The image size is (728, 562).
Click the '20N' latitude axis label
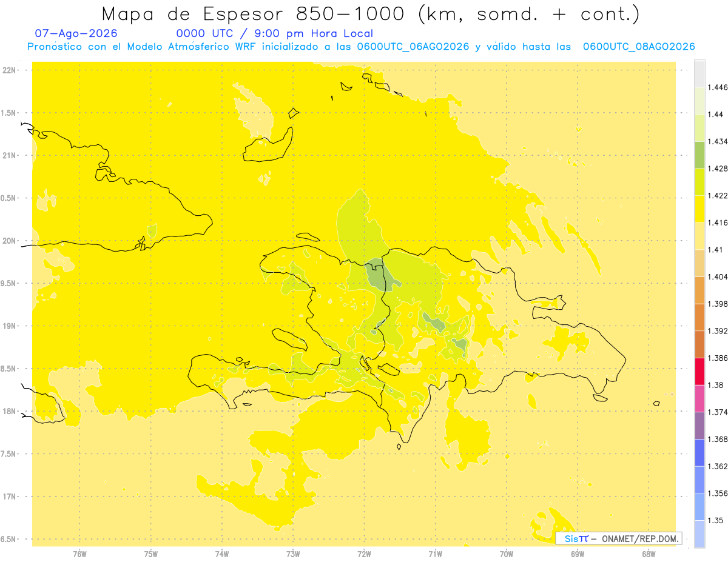pos(9,241)
